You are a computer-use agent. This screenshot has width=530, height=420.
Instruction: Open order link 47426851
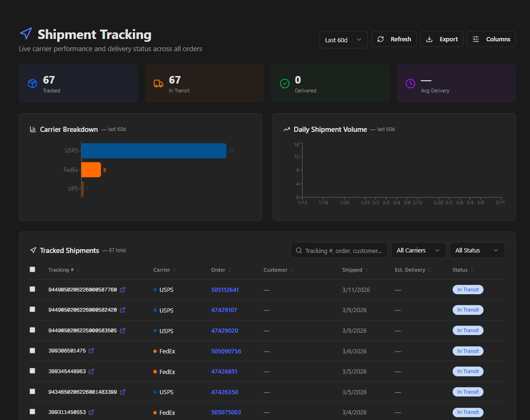click(224, 372)
